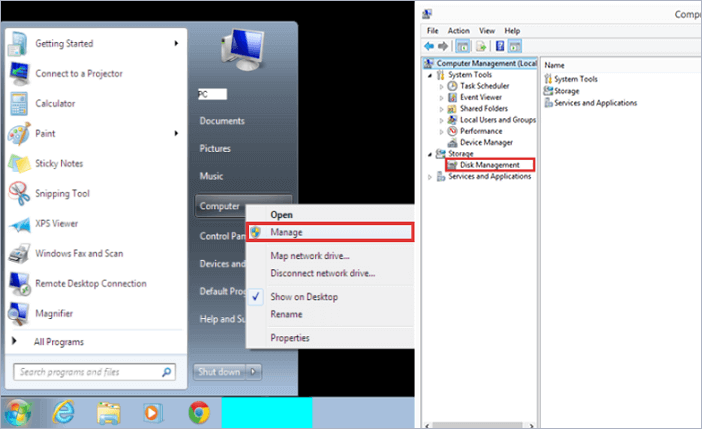This screenshot has width=702, height=429.
Task: Click the Back arrow in Computer Management toolbar
Action: point(429,46)
